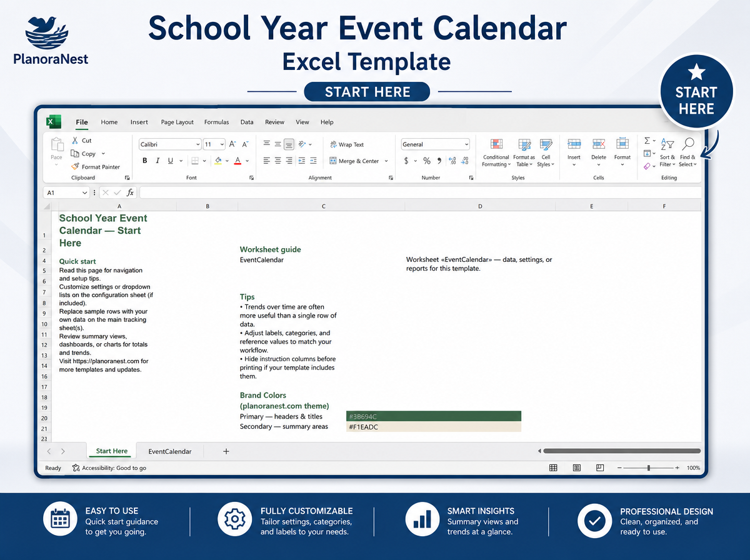Click the Insert cells button
The image size is (750, 560).
574,152
